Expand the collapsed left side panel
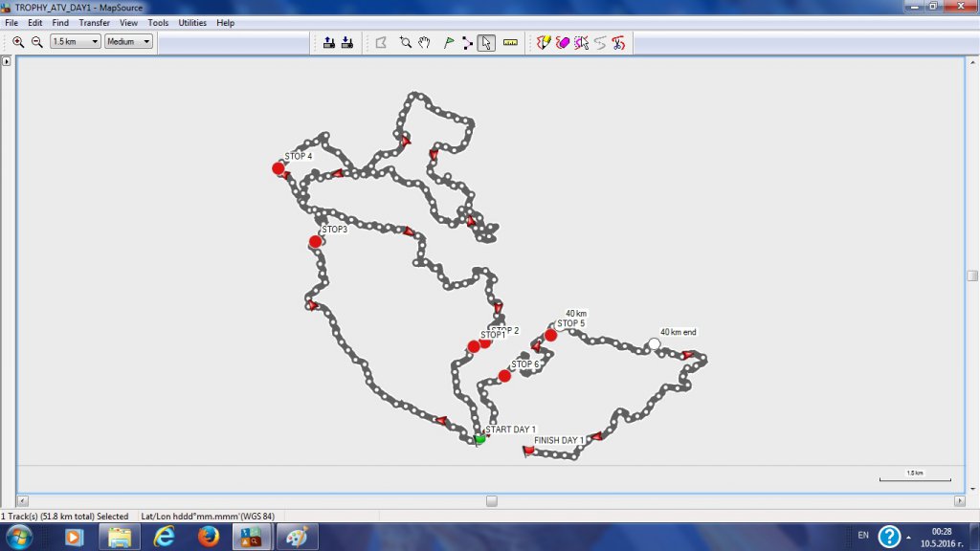The height and width of the screenshot is (551, 980). tap(7, 61)
